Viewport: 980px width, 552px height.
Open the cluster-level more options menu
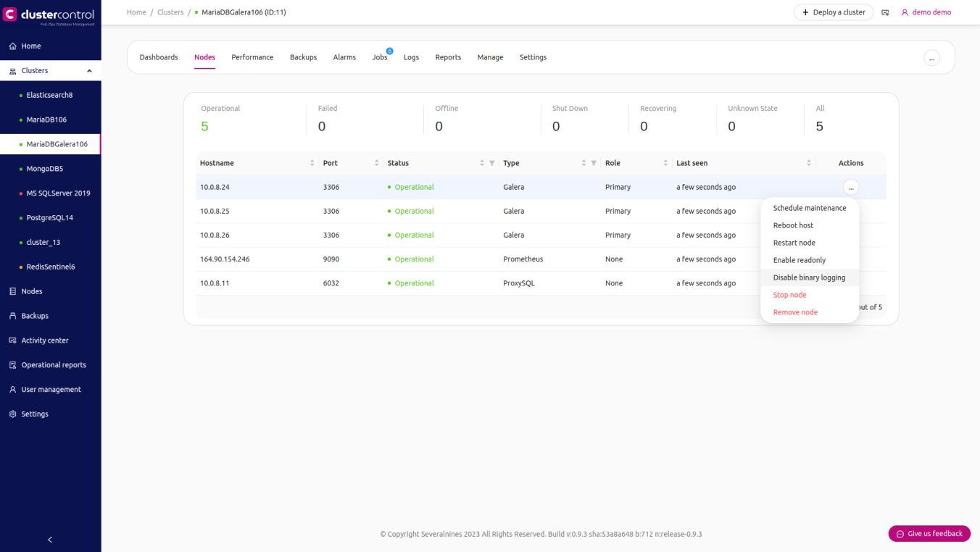(x=931, y=57)
